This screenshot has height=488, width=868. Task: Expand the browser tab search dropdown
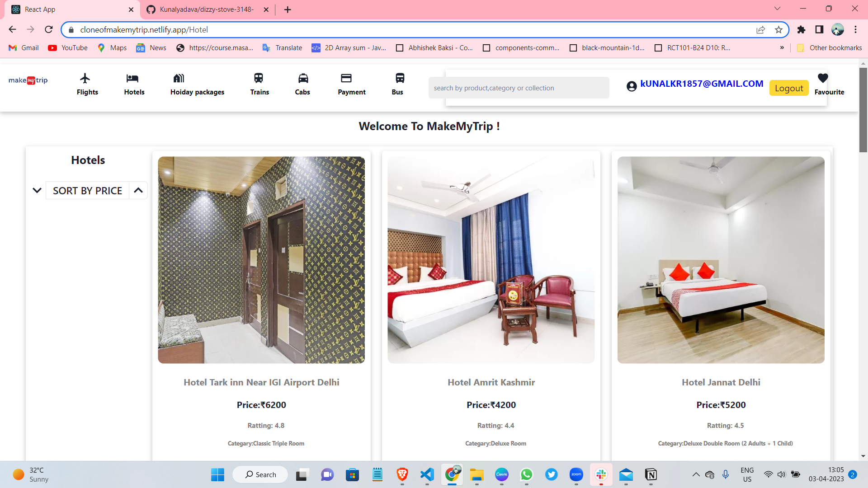777,9
